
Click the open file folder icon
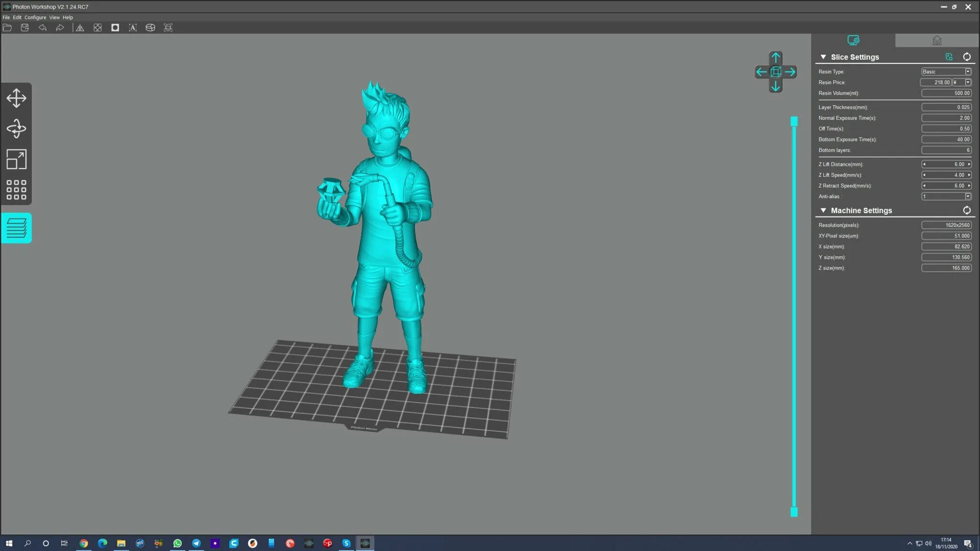(7, 28)
